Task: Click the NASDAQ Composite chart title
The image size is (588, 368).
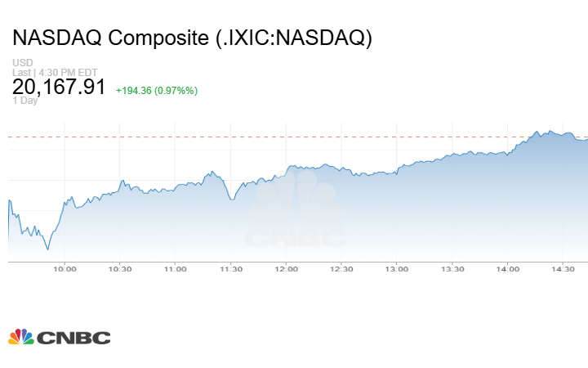Action: pyautogui.click(x=192, y=38)
